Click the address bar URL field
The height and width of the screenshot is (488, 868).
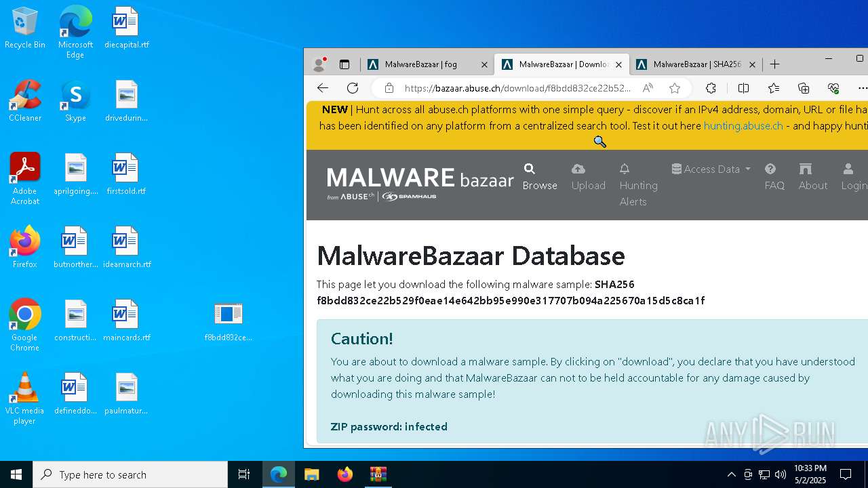tap(517, 88)
